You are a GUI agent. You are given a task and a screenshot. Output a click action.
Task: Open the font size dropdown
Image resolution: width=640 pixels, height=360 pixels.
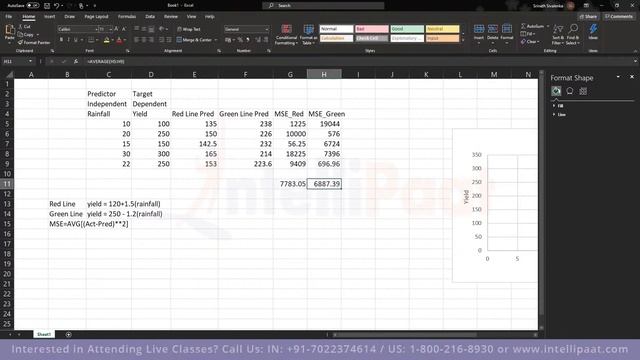[111, 29]
